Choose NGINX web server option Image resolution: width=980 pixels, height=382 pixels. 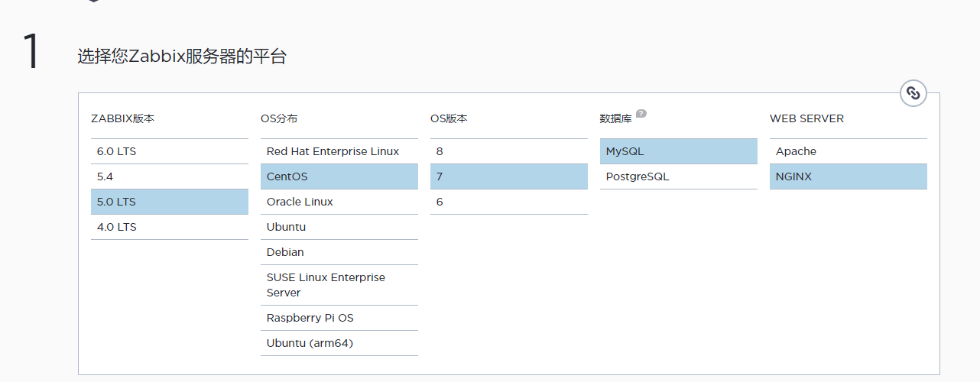(849, 176)
